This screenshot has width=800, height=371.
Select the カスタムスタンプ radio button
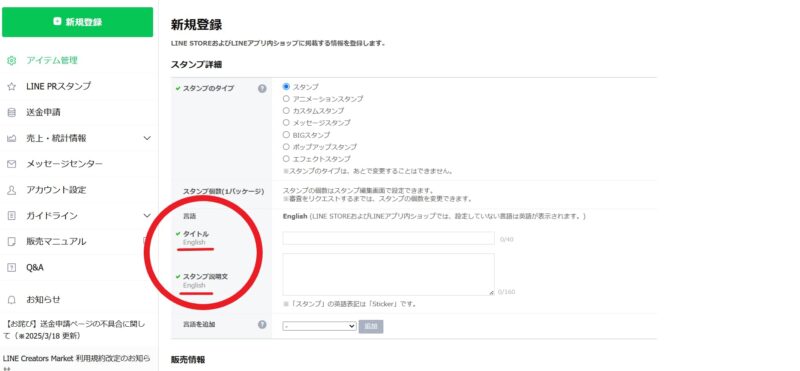[286, 111]
